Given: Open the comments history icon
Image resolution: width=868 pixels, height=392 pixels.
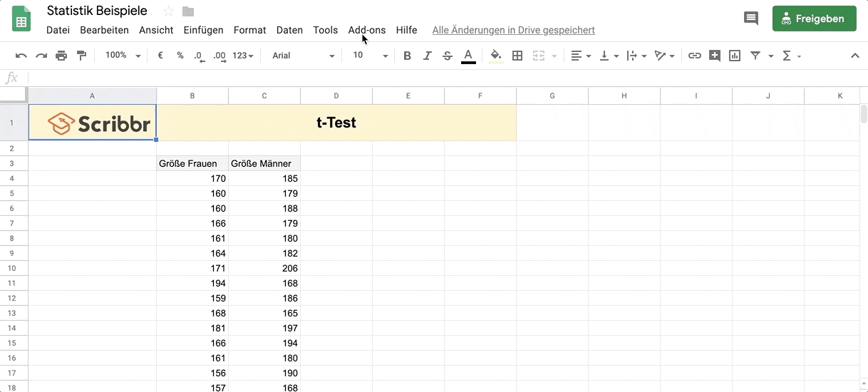Looking at the screenshot, I should [x=751, y=19].
